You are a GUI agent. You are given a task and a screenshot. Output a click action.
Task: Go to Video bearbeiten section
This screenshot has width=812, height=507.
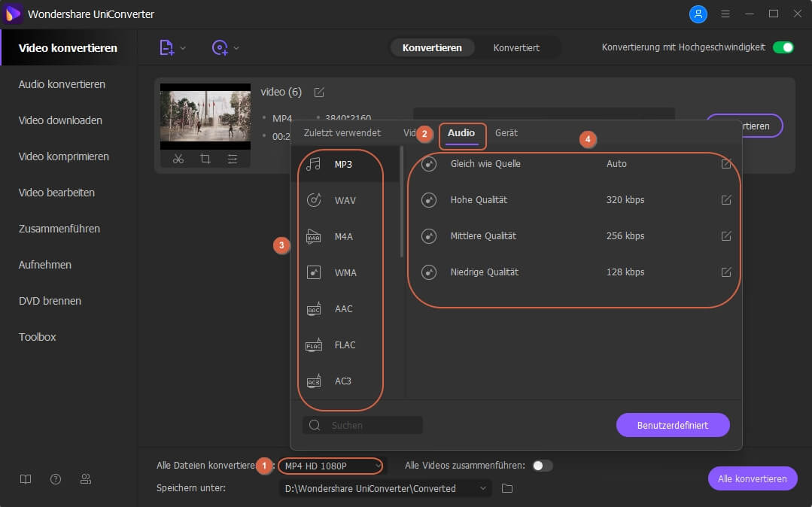point(56,193)
